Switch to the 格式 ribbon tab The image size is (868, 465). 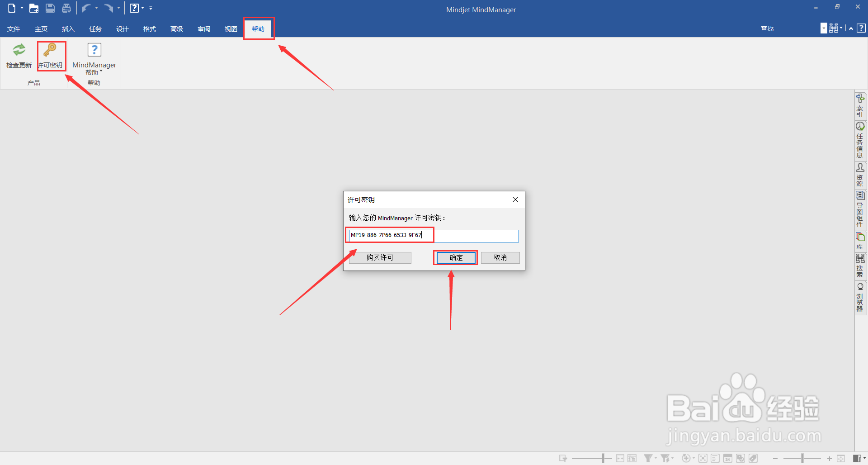150,29
